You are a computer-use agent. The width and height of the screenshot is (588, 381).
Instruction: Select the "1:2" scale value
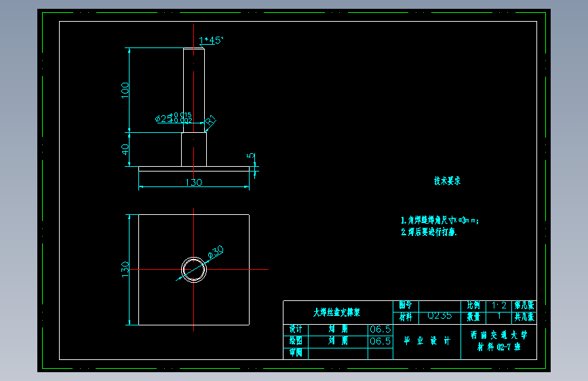498,306
